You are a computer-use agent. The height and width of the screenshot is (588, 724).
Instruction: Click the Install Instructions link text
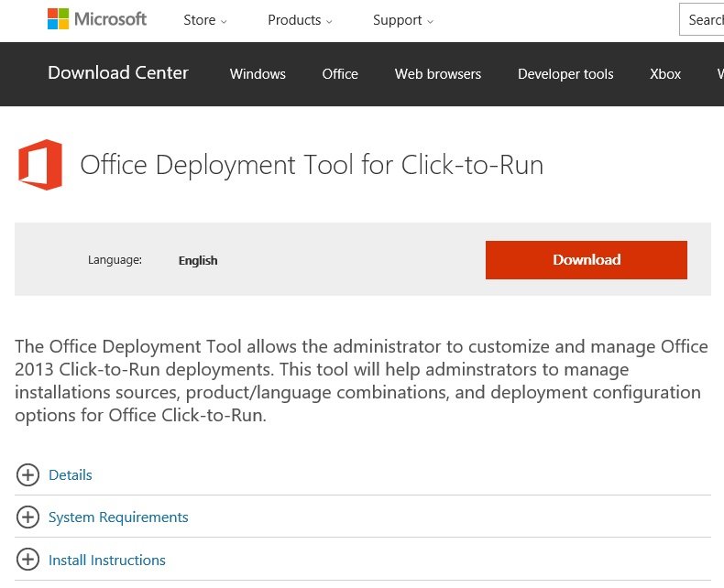pyautogui.click(x=107, y=560)
